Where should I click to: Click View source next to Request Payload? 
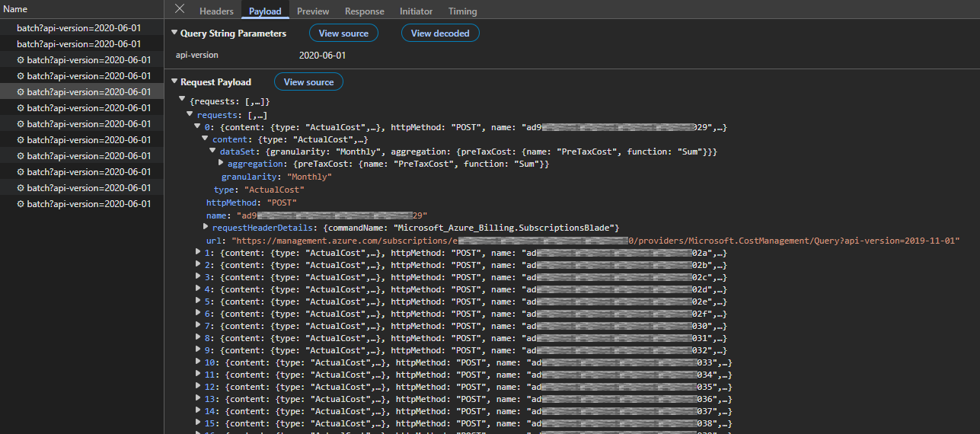(x=308, y=82)
